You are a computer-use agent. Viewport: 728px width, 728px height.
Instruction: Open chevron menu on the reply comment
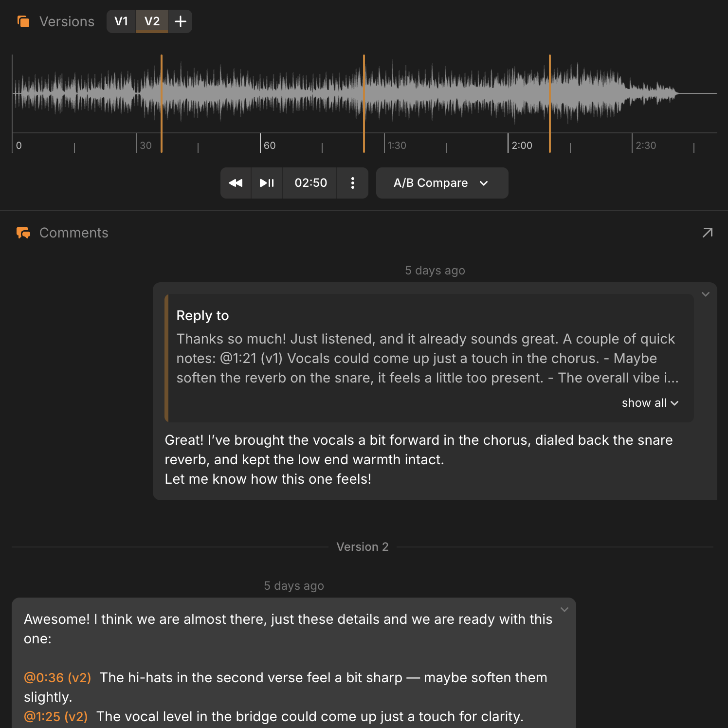[705, 294]
